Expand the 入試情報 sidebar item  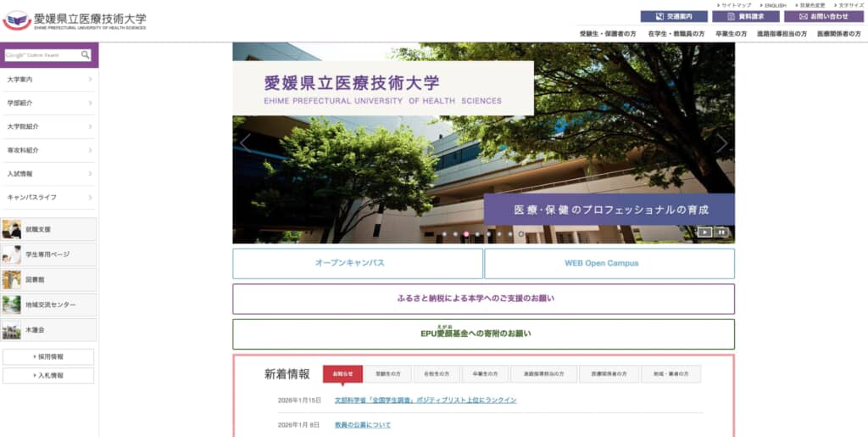click(49, 174)
